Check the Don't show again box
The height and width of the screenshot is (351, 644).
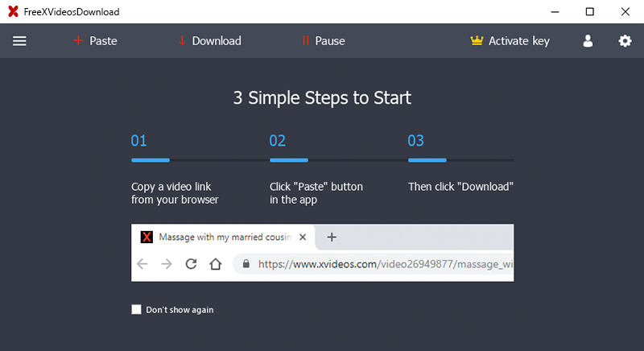136,309
